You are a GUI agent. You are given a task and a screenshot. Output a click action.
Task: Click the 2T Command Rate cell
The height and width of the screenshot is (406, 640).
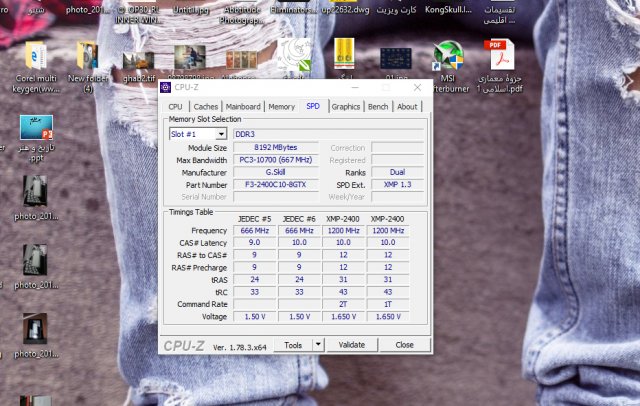click(x=343, y=304)
